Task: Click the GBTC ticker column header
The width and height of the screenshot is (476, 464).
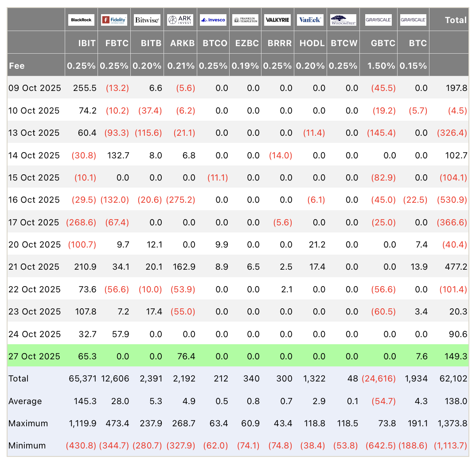Action: [383, 43]
